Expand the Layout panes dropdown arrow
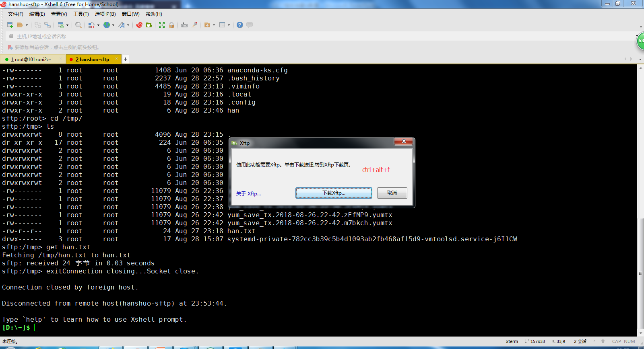 [x=229, y=25]
